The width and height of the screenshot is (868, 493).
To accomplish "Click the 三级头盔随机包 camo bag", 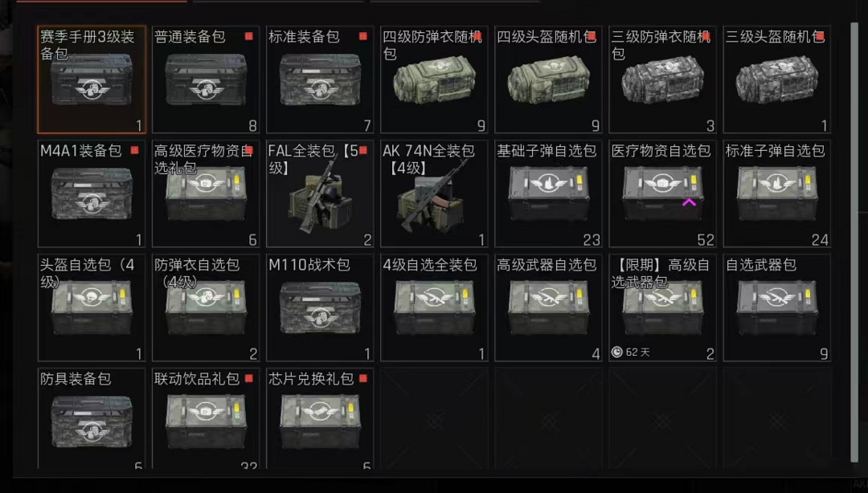I will coord(776,79).
